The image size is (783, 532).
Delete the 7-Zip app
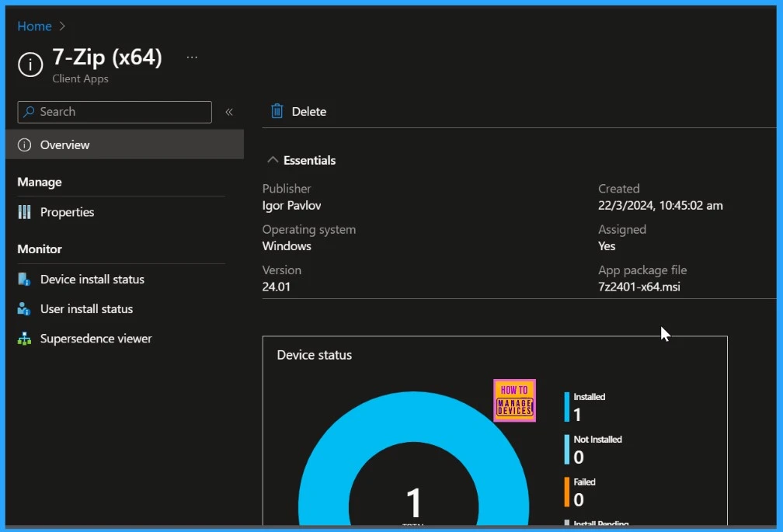point(298,111)
